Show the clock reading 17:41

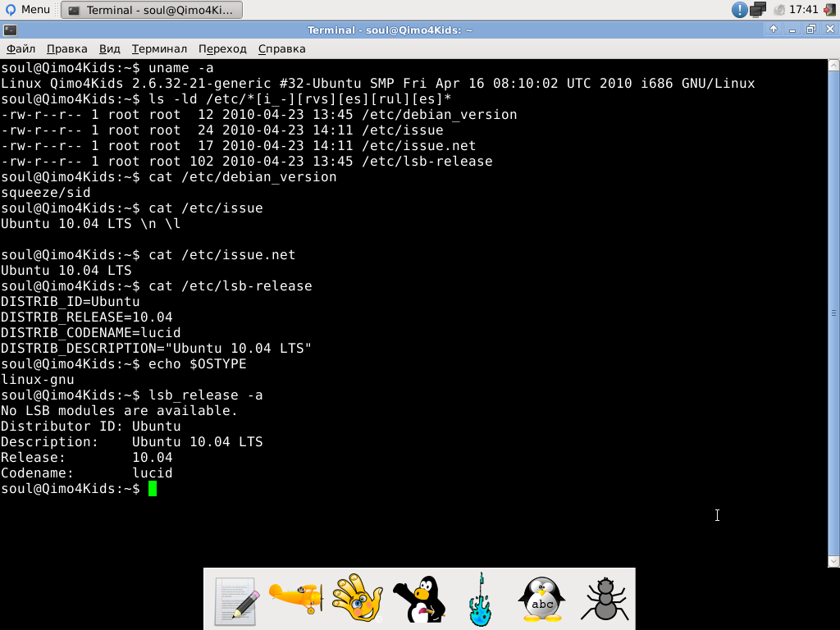(804, 10)
